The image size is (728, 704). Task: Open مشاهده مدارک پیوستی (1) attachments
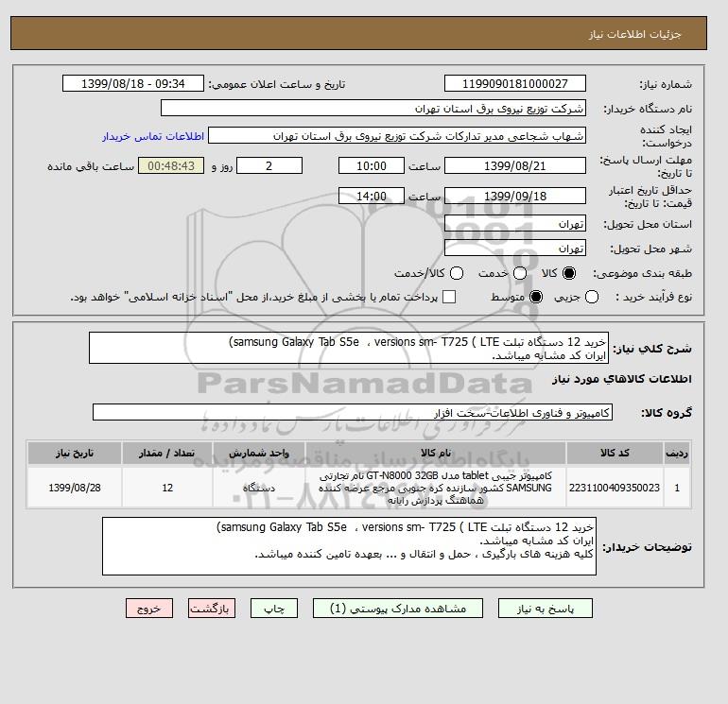point(398,608)
